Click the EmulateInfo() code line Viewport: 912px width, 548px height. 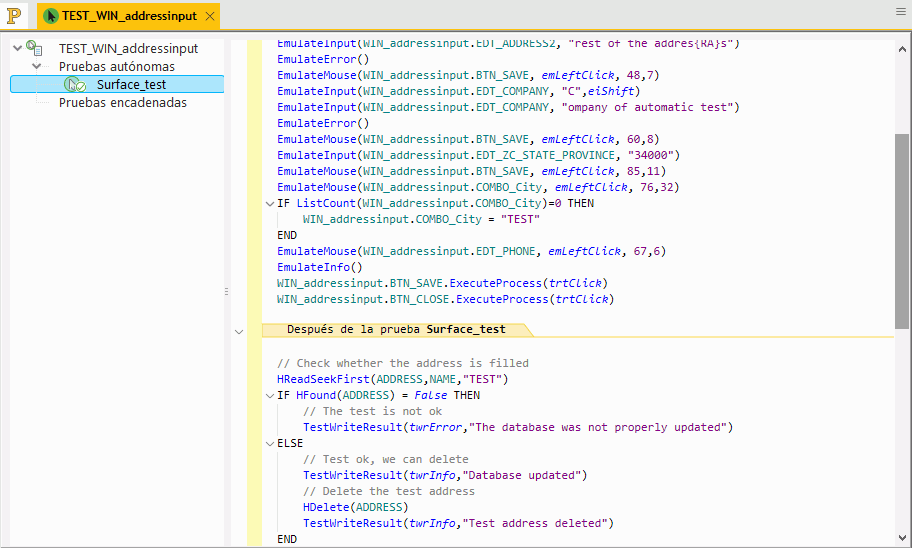coord(319,267)
